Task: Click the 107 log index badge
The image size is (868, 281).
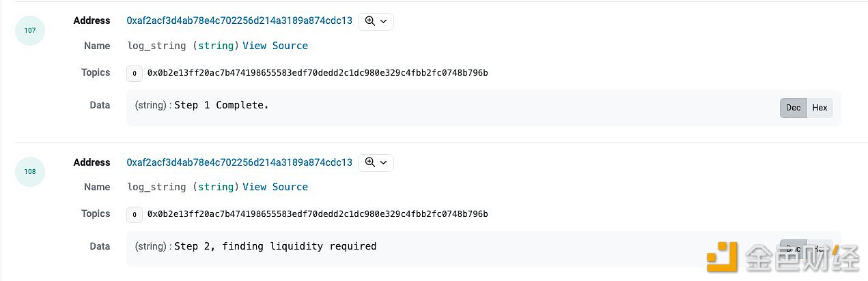Action: (x=30, y=31)
